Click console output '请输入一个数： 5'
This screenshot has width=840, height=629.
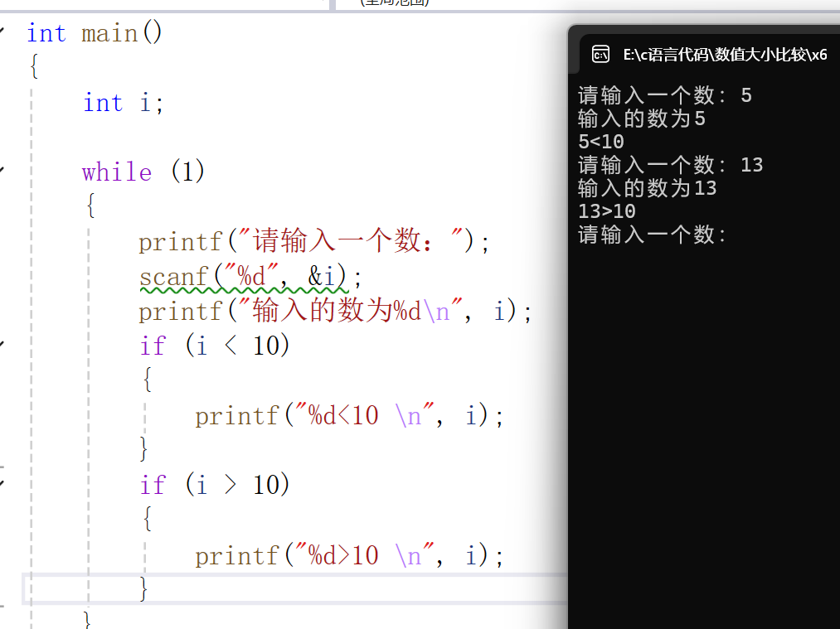coord(665,96)
